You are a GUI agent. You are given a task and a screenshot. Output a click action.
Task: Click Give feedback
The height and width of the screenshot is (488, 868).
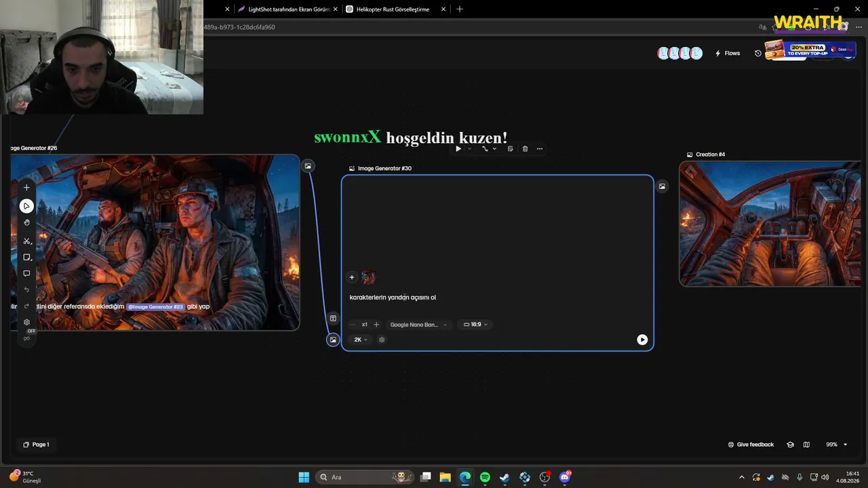pos(751,445)
